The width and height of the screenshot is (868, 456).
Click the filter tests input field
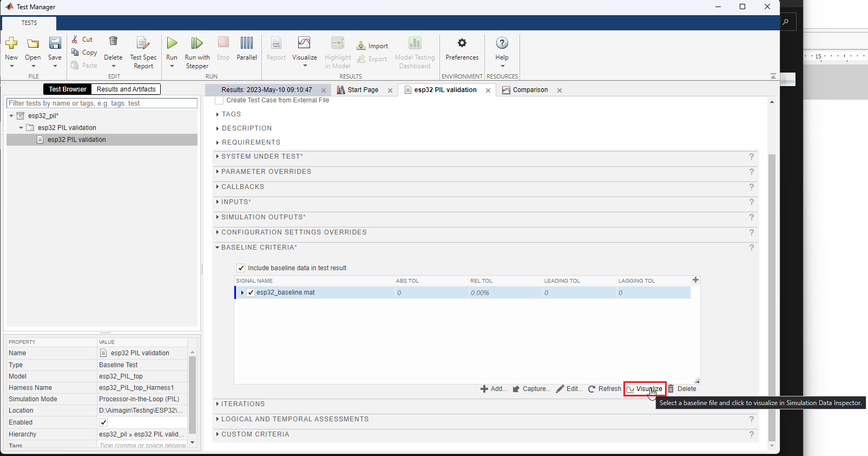pyautogui.click(x=102, y=103)
